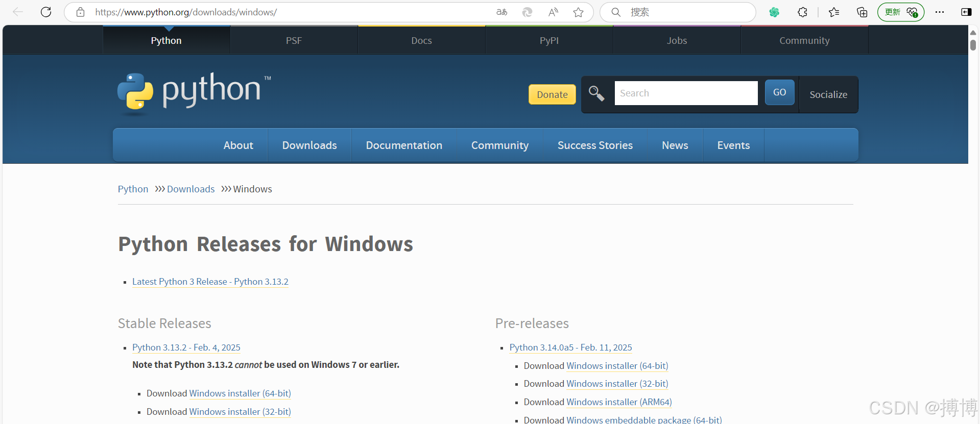The height and width of the screenshot is (424, 980).
Task: Click the GO search button
Action: (779, 92)
